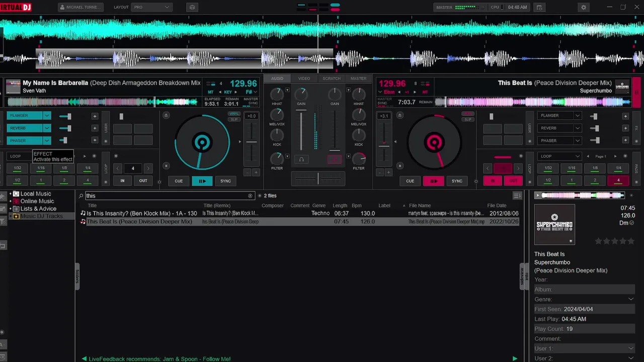
Task: Open the settings gear in the title bar
Action: 584,8
